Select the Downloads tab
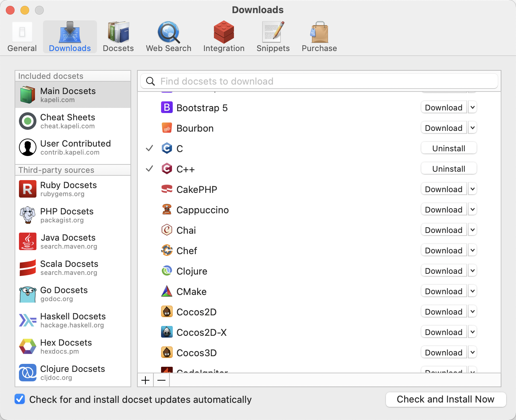The width and height of the screenshot is (516, 420). [x=70, y=37]
